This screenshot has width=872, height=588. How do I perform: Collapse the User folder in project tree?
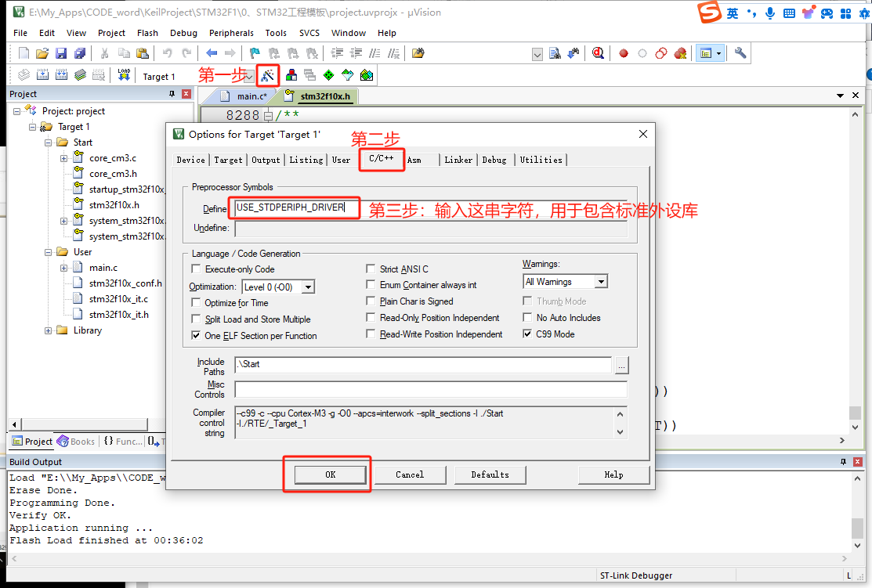(49, 252)
